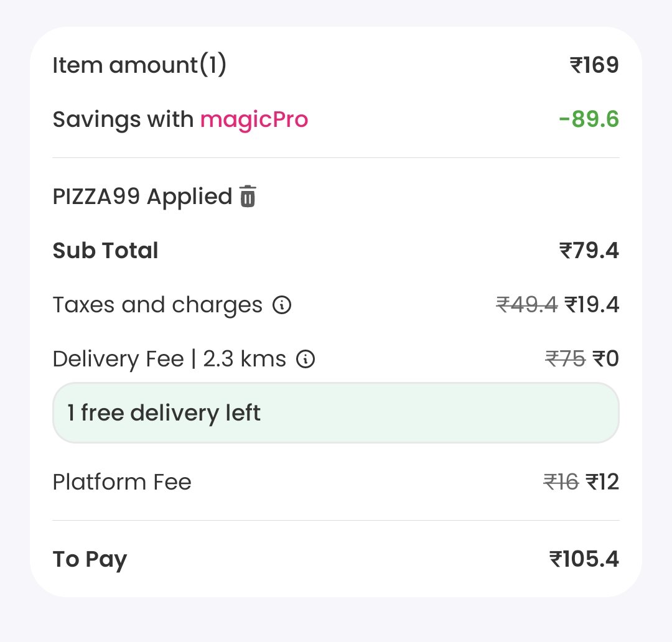
Task: Select the PIZZA99 Applied label
Action: (x=142, y=197)
